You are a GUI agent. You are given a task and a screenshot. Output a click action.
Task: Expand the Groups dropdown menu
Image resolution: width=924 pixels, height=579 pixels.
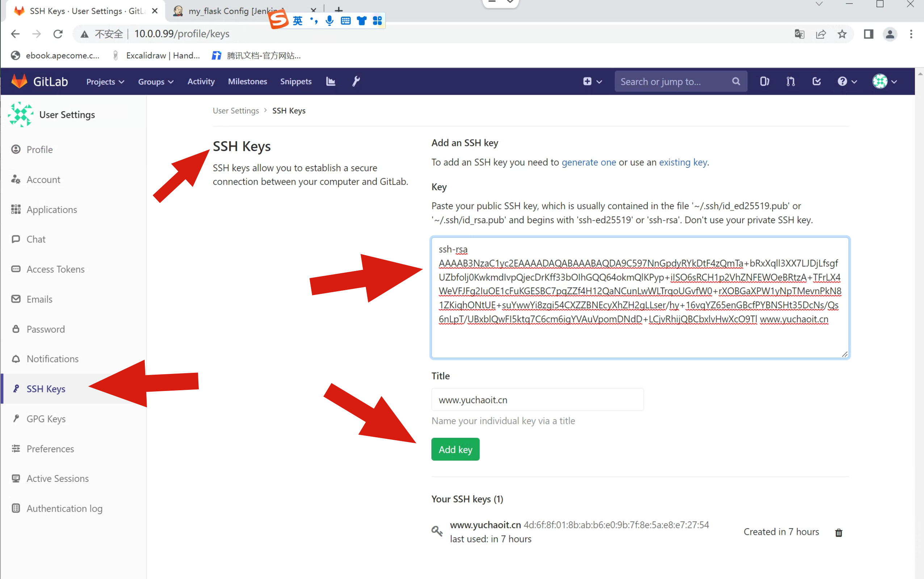156,82
